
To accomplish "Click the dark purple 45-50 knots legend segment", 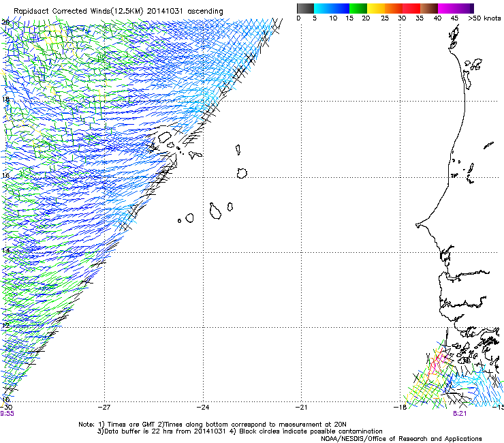I will (464, 8).
